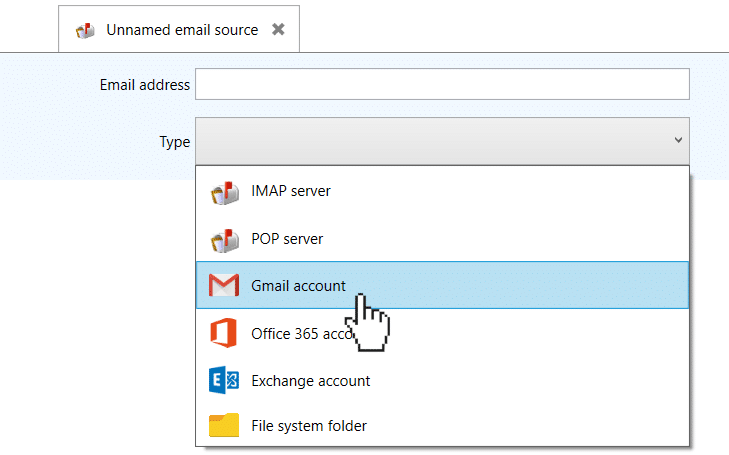
Task: Pick File system folder as source type
Action: pyautogui.click(x=442, y=425)
